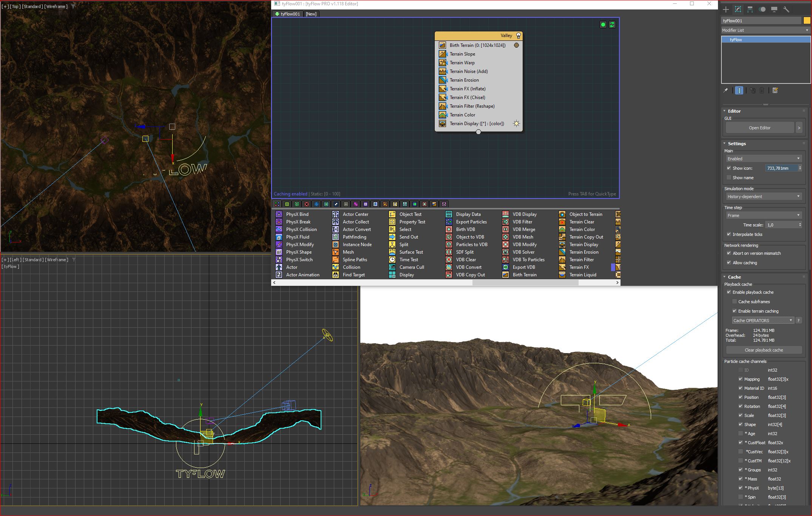This screenshot has height=516, width=812.
Task: Open the Modifier List dropdown
Action: 766,30
